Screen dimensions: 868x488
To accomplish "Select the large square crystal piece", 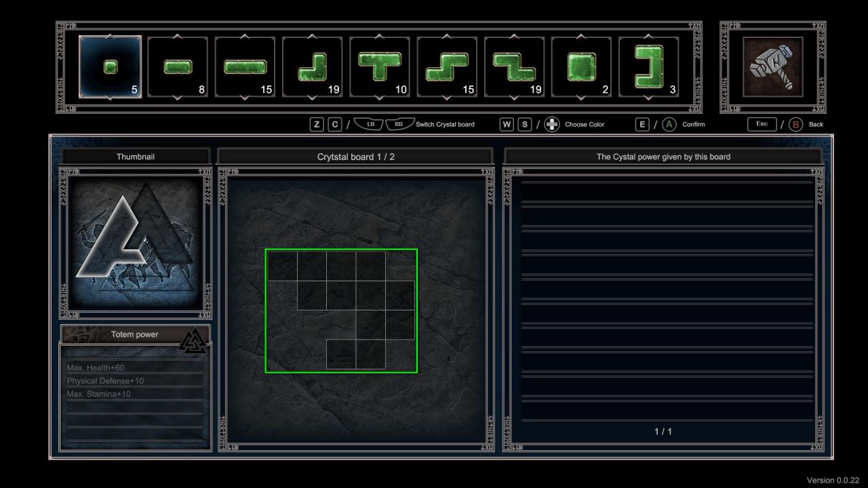I will coord(581,66).
